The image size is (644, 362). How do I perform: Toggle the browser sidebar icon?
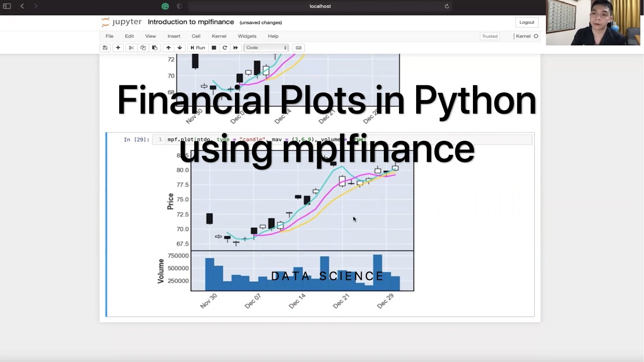coord(7,6)
